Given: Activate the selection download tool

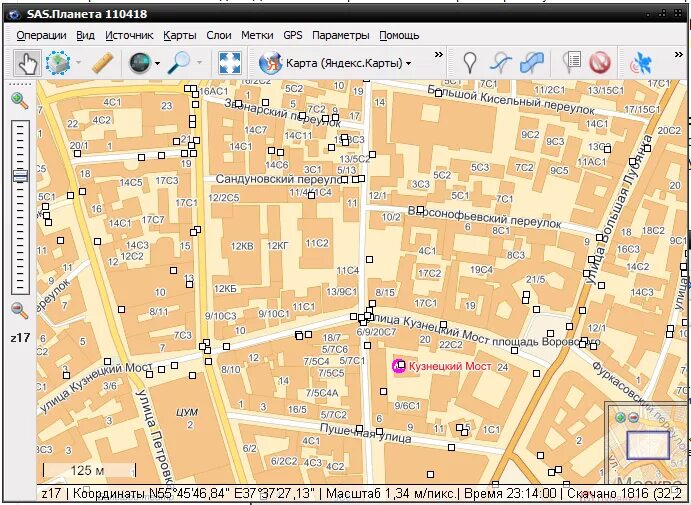Looking at the screenshot, I should coord(58,63).
